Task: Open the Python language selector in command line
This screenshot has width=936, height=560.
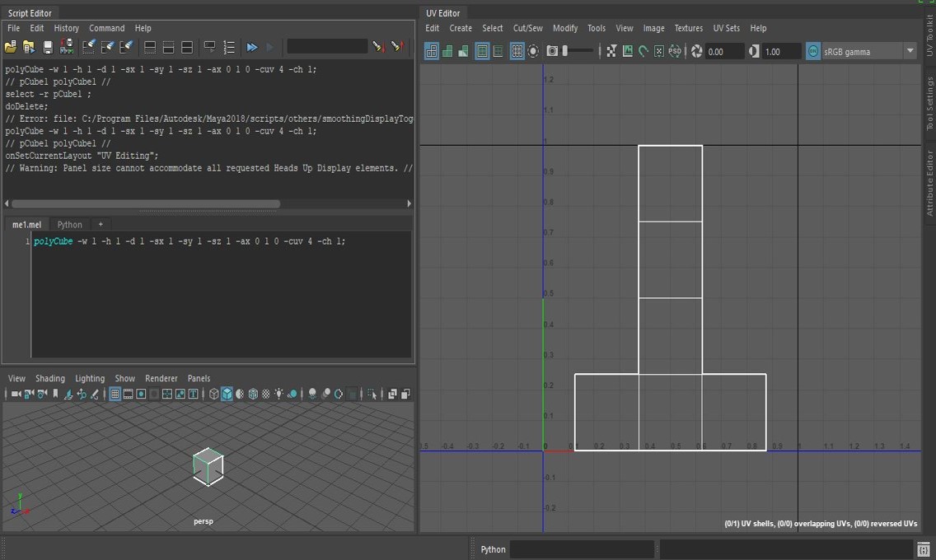Action: coord(493,549)
